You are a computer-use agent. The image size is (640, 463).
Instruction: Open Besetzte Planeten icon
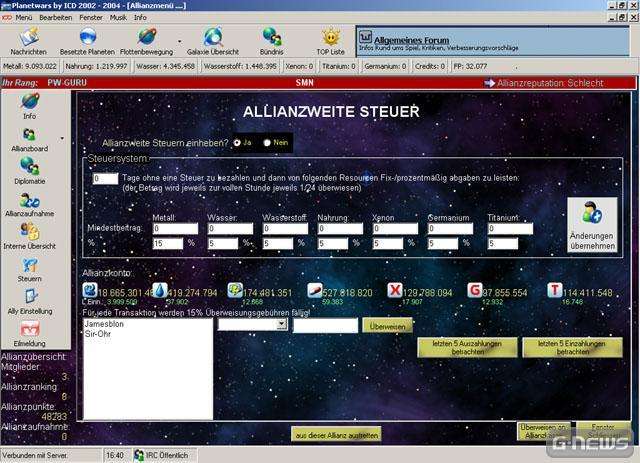coord(87,37)
